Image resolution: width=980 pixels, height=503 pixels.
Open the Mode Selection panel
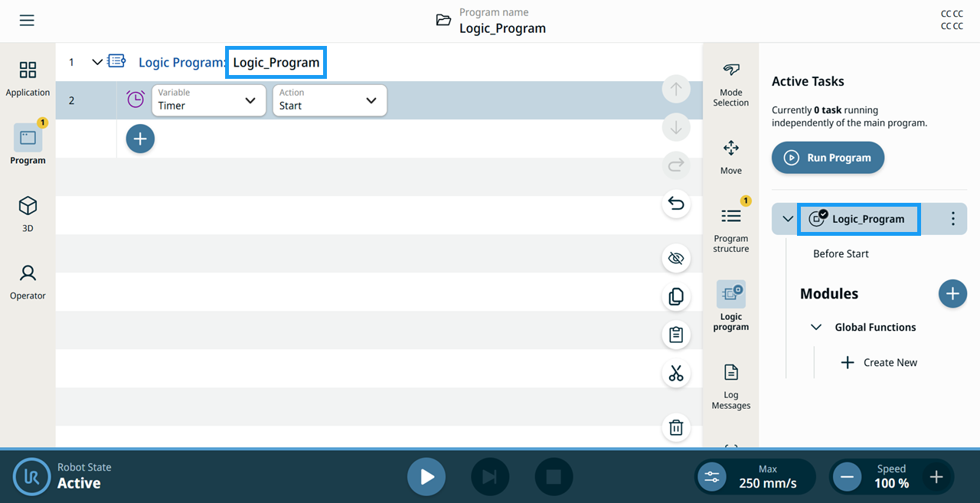730,84
